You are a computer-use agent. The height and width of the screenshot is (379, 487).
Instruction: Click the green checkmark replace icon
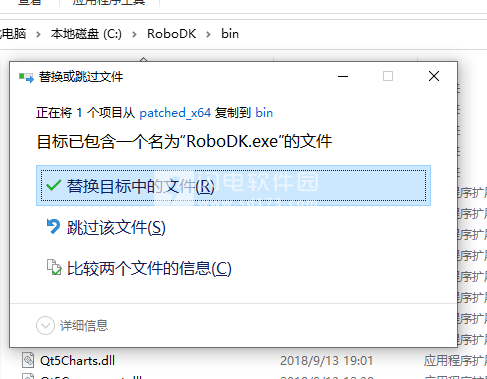point(54,185)
